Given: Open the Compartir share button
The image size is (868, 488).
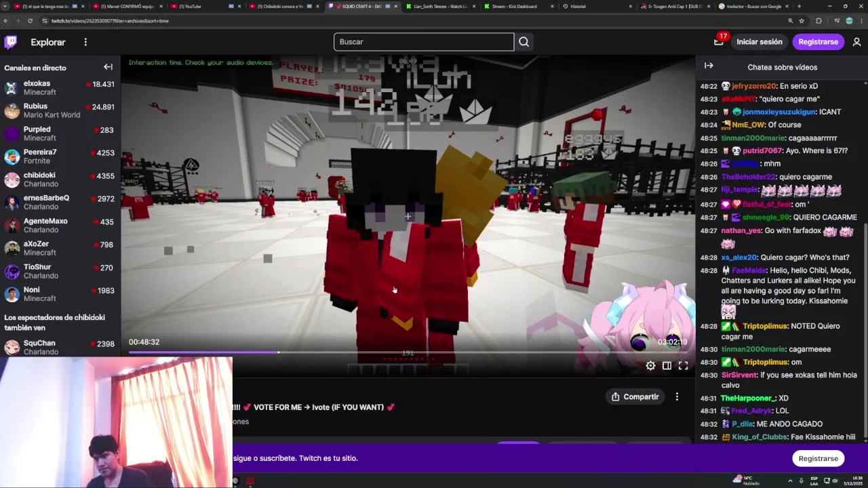Looking at the screenshot, I should (635, 396).
